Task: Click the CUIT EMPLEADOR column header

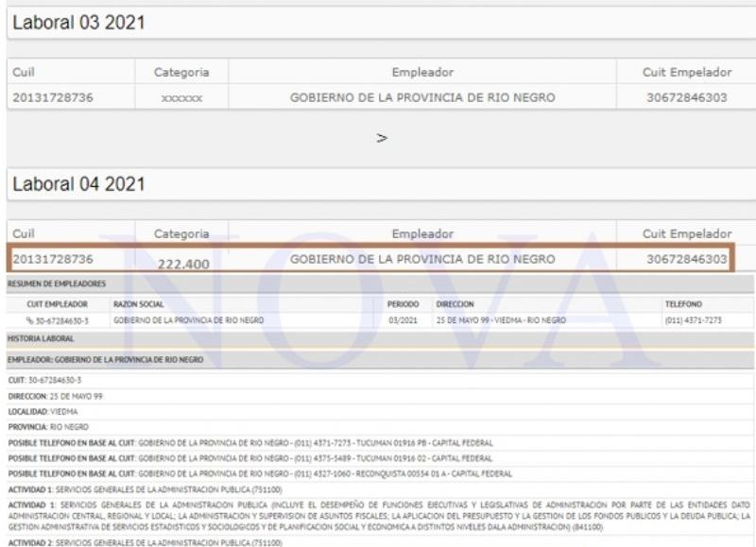Action: (57, 304)
